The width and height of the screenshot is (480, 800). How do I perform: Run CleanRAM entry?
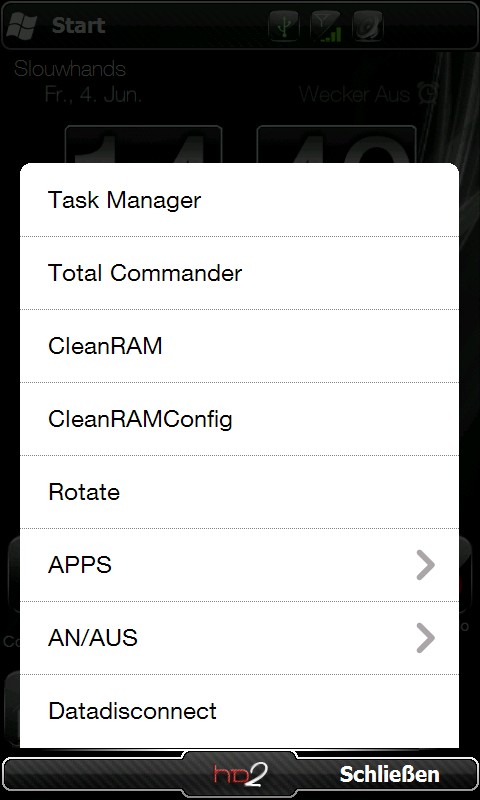click(x=239, y=346)
